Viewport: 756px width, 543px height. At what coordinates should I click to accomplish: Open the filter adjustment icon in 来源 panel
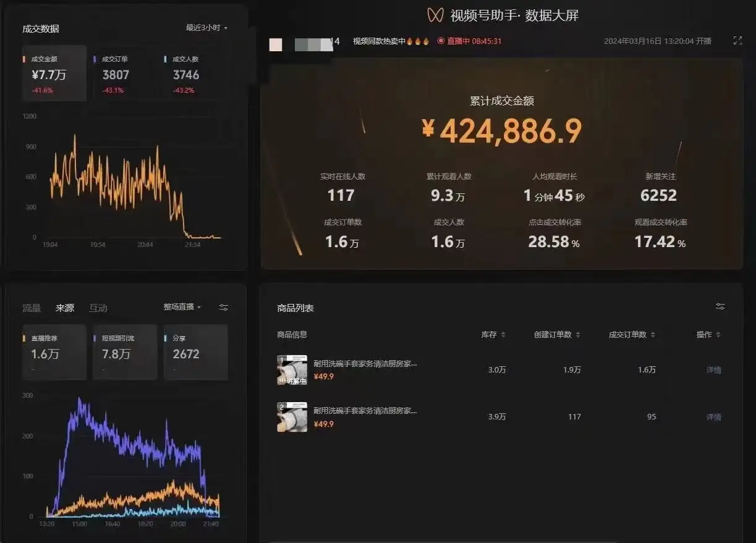coord(223,307)
